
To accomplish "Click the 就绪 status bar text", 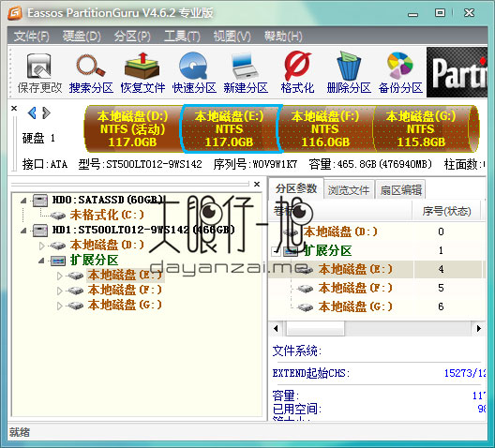I will click(x=20, y=432).
